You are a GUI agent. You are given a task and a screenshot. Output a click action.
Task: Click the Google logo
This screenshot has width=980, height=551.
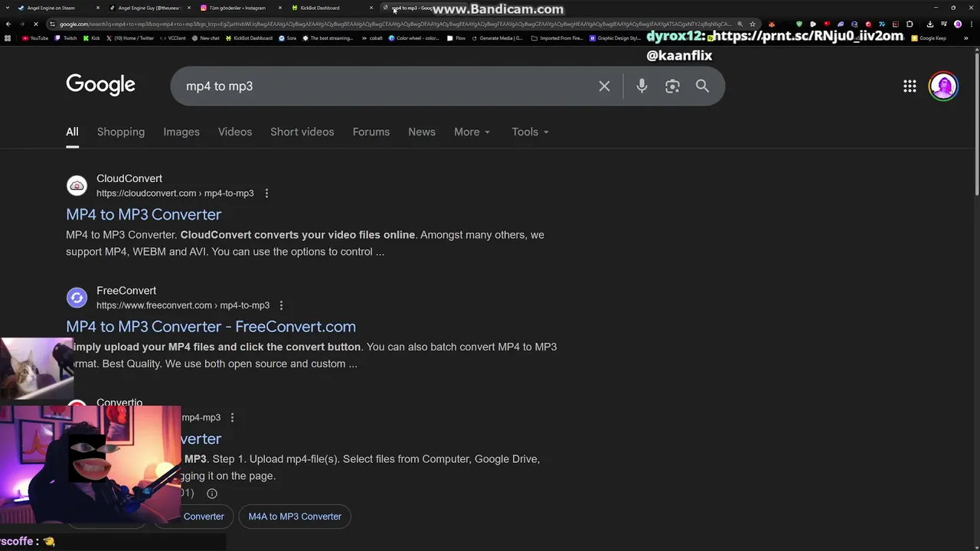point(100,85)
